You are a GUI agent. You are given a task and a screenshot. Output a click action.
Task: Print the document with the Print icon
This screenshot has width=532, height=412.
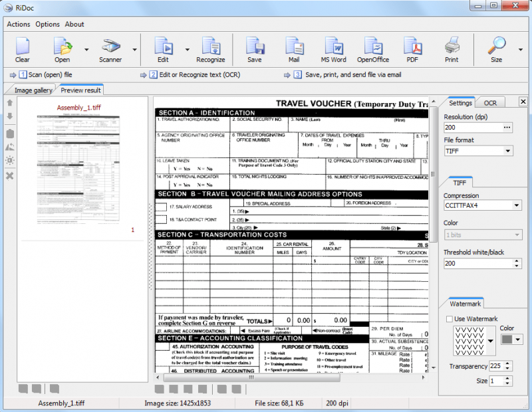point(452,50)
